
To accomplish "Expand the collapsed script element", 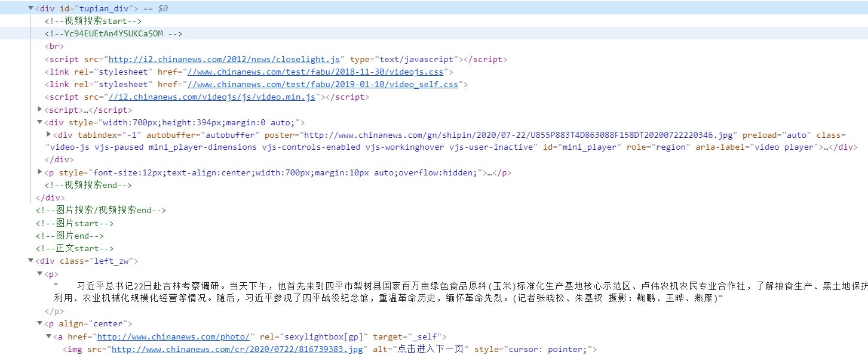I will [39, 110].
